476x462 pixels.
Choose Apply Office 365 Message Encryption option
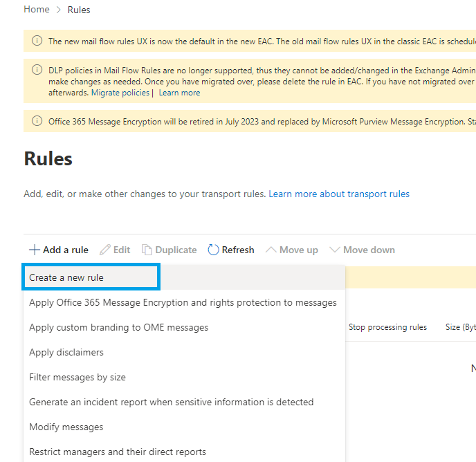183,302
